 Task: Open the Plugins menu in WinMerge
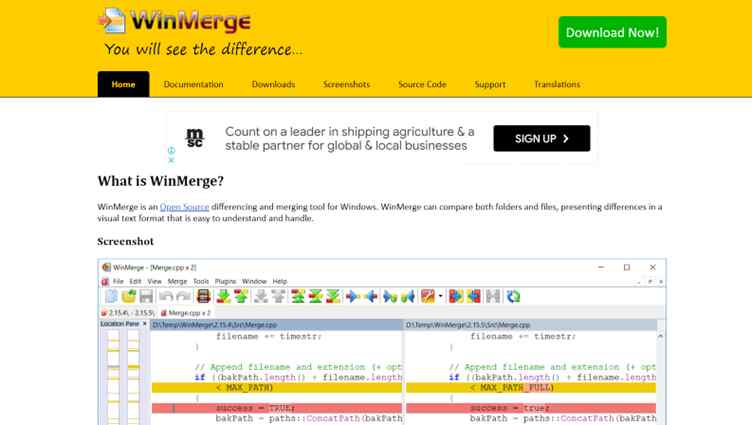(x=225, y=281)
